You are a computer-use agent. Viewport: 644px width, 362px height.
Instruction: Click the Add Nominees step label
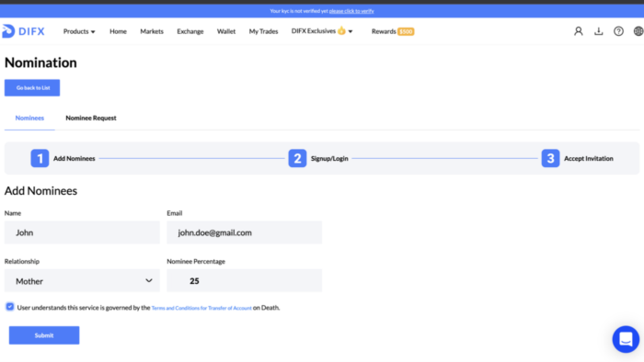pos(74,159)
